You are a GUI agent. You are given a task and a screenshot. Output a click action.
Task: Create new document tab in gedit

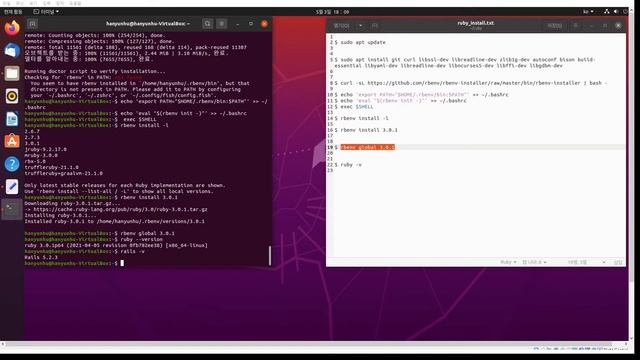click(375, 26)
